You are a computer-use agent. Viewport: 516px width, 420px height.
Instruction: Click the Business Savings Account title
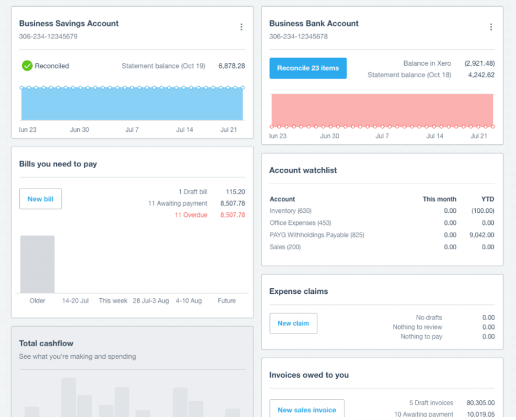click(x=68, y=23)
